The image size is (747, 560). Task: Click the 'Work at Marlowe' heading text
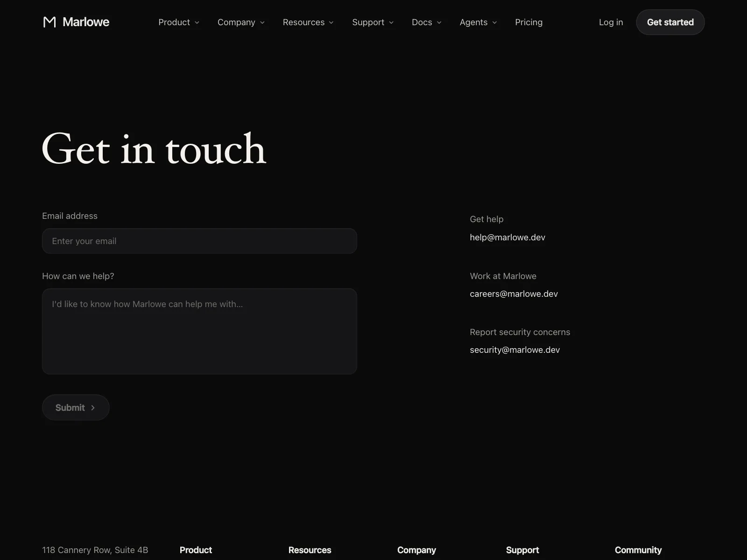(x=503, y=276)
